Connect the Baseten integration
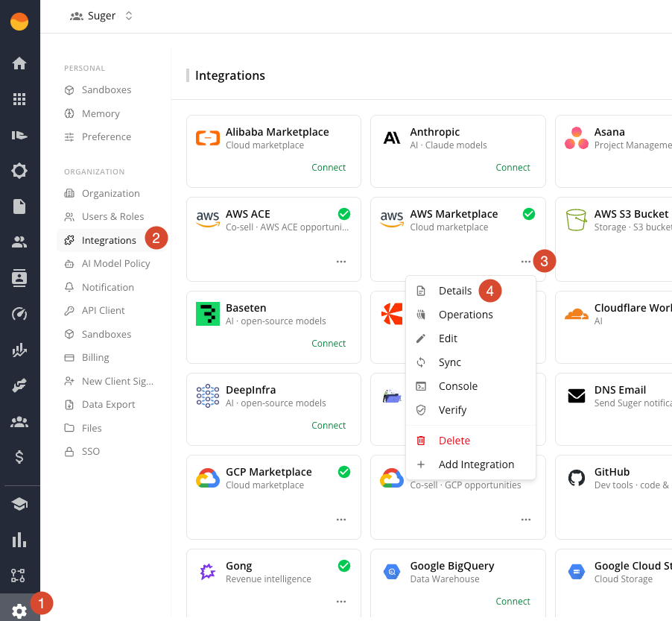Viewport: 672px width, 621px height. pos(329,343)
